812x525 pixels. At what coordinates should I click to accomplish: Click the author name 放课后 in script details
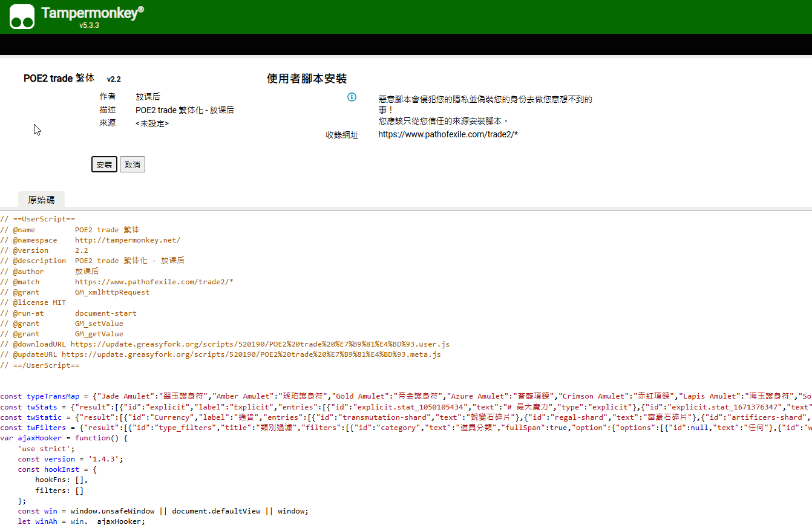[x=148, y=97]
